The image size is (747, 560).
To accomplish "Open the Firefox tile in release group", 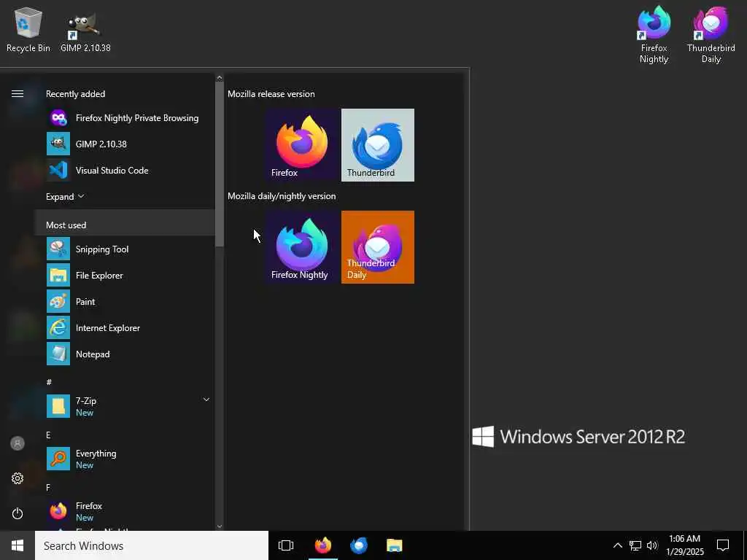I will tap(301, 145).
